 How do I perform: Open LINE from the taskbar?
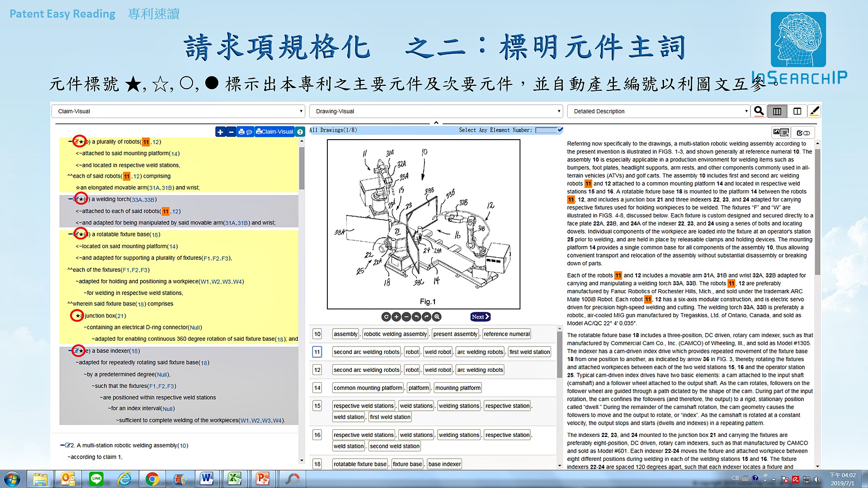coord(96,479)
